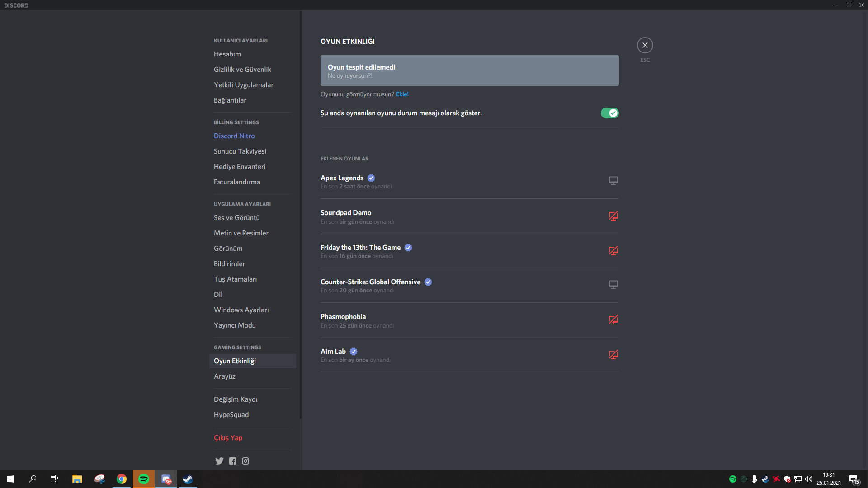Open Yayıncı Modu settings
The width and height of the screenshot is (868, 488).
[x=253, y=325]
